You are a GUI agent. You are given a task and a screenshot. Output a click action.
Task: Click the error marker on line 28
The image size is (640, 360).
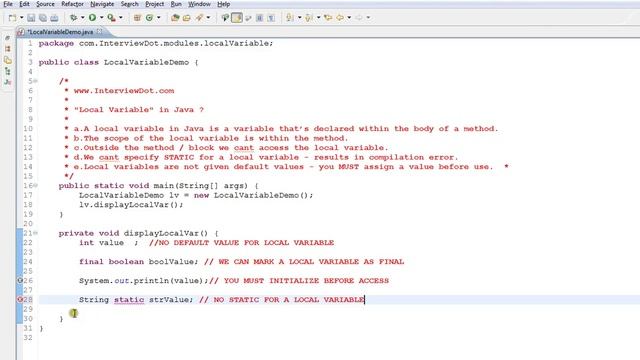tap(20, 299)
